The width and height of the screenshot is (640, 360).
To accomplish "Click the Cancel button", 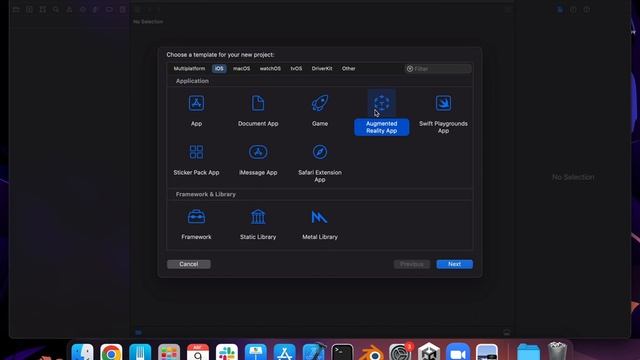I will [x=189, y=264].
